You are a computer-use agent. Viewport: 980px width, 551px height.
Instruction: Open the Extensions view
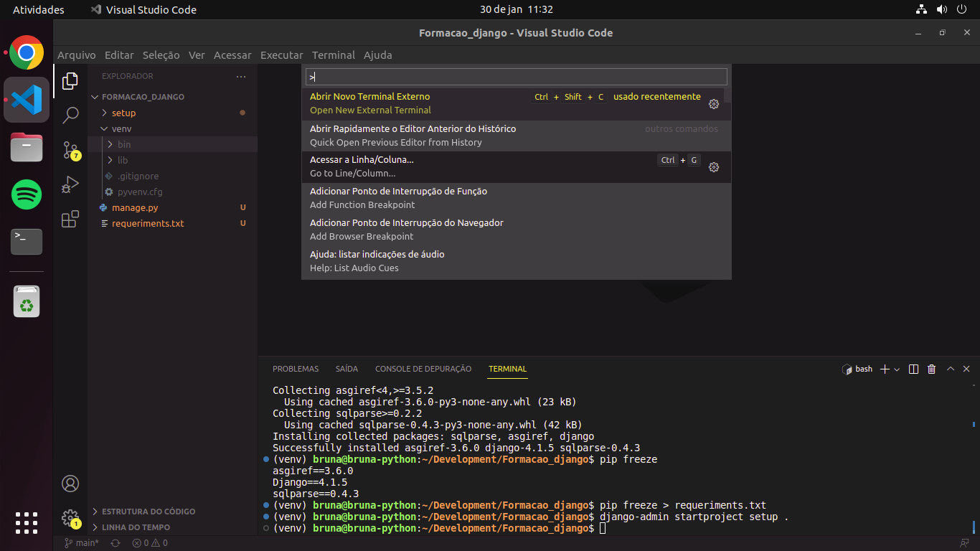(70, 219)
